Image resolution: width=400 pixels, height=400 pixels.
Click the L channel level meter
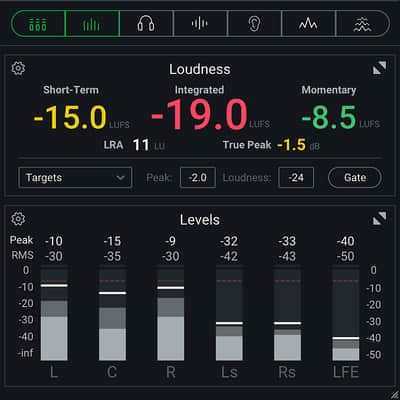[54, 313]
